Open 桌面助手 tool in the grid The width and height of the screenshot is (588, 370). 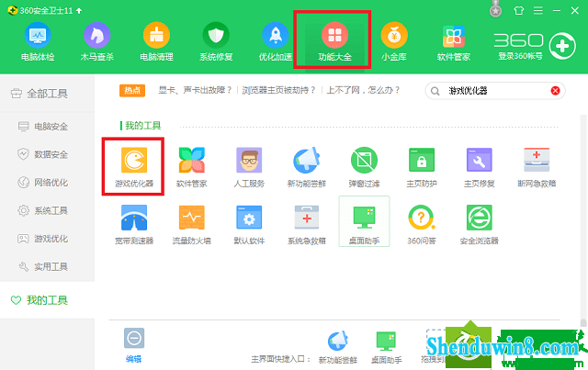click(x=364, y=221)
